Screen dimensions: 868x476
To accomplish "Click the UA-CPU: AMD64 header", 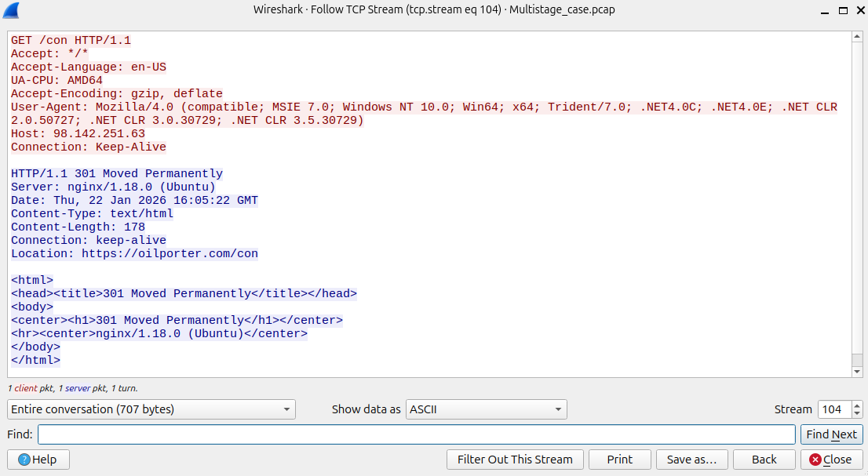I will pos(57,80).
